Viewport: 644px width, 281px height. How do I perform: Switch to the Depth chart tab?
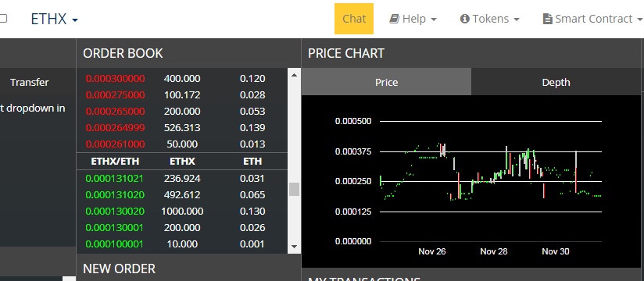tap(556, 82)
